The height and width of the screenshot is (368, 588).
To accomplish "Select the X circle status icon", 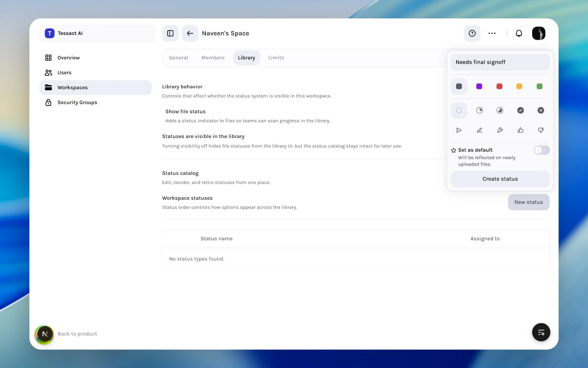I will [541, 110].
